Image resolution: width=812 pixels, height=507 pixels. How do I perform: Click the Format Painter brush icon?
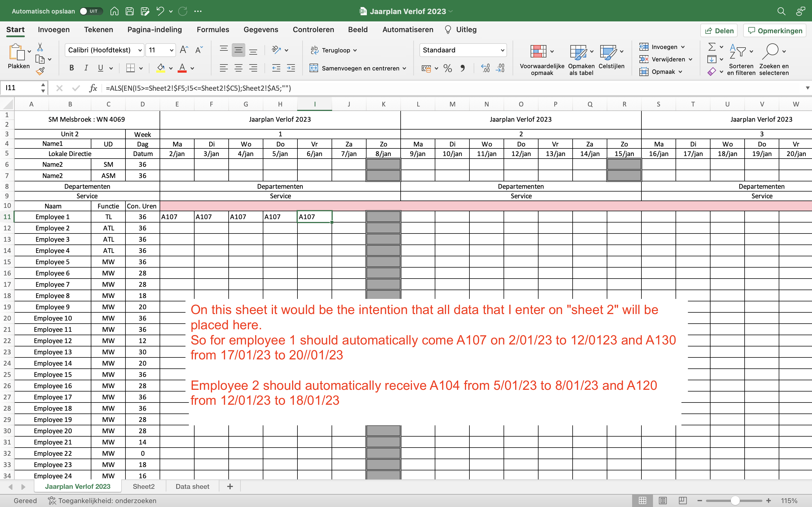tap(40, 71)
